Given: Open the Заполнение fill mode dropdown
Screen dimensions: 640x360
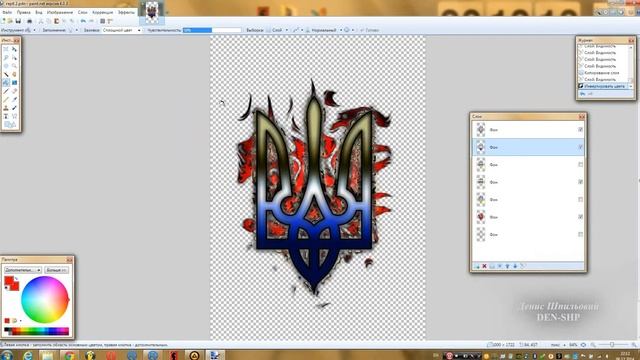Looking at the screenshot, I should point(73,30).
